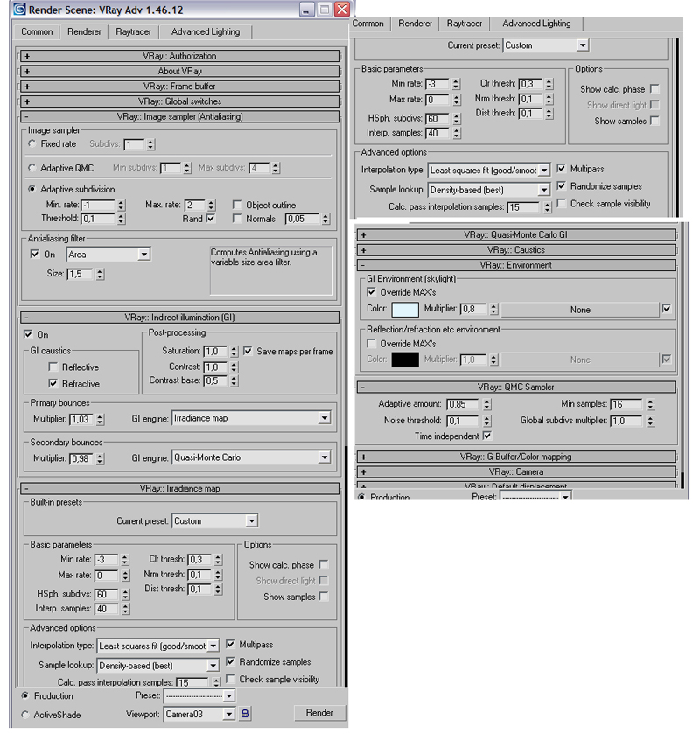700x740 pixels.
Task: Toggle the Normals checkbox
Action: point(237,219)
